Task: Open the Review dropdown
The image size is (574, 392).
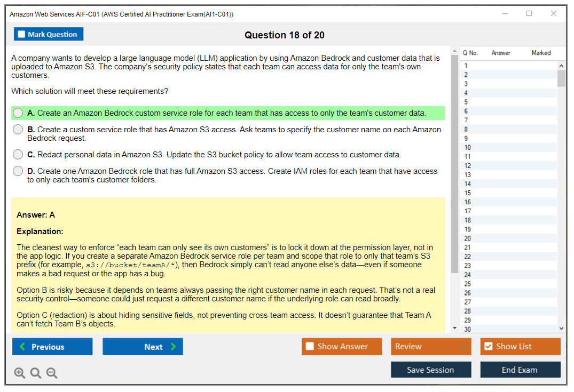Action: pyautogui.click(x=431, y=346)
